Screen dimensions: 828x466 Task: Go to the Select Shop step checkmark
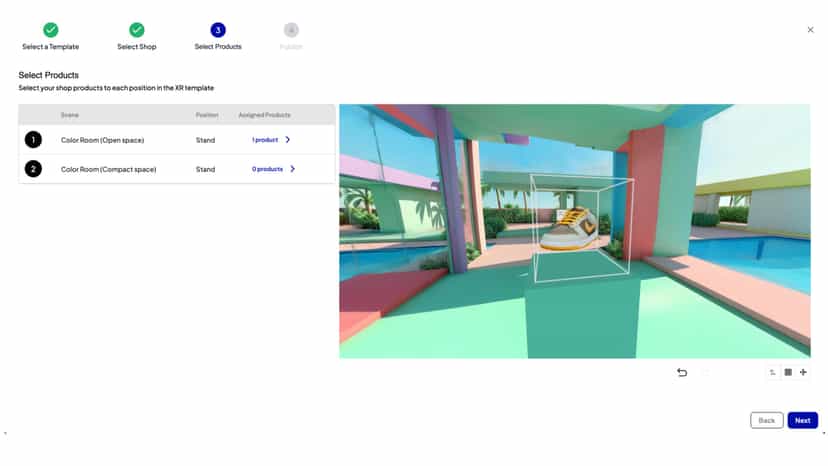point(137,30)
